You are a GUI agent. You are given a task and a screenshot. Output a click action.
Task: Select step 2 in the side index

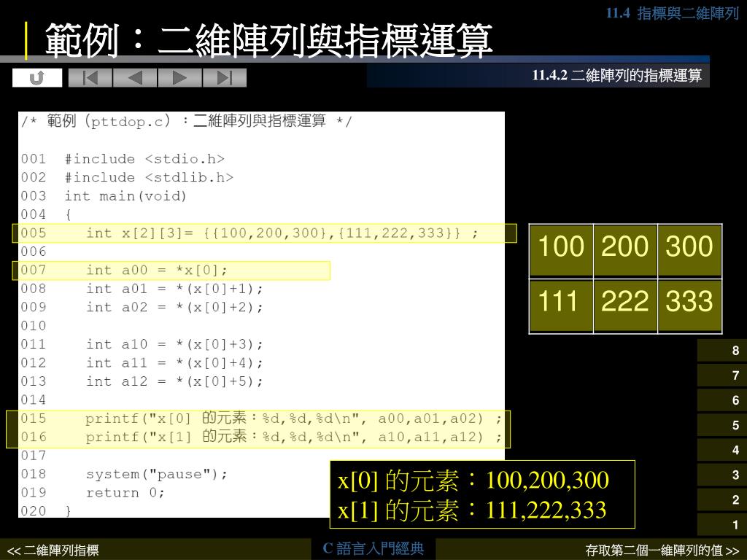pos(721,499)
